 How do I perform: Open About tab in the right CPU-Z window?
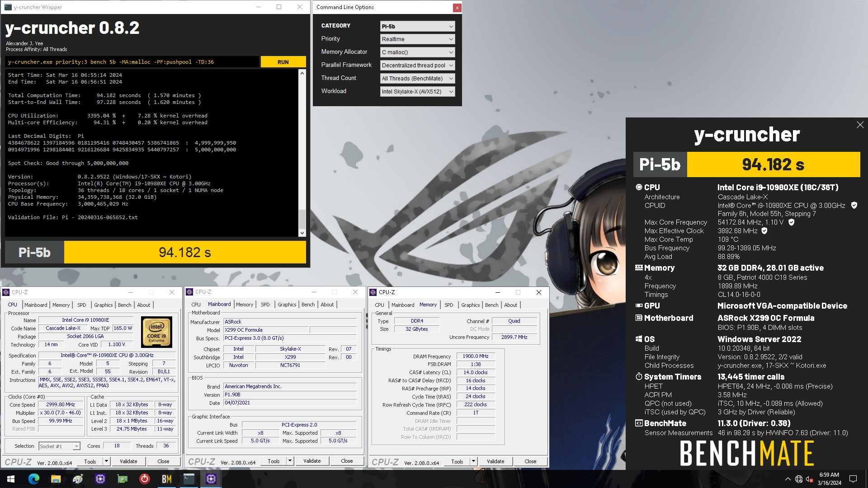[511, 305]
